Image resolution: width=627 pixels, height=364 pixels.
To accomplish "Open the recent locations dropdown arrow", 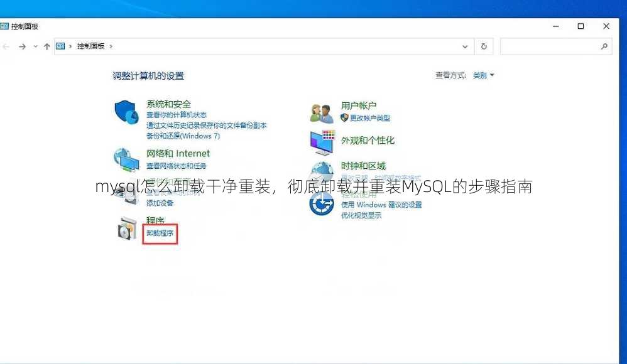I will [x=36, y=46].
